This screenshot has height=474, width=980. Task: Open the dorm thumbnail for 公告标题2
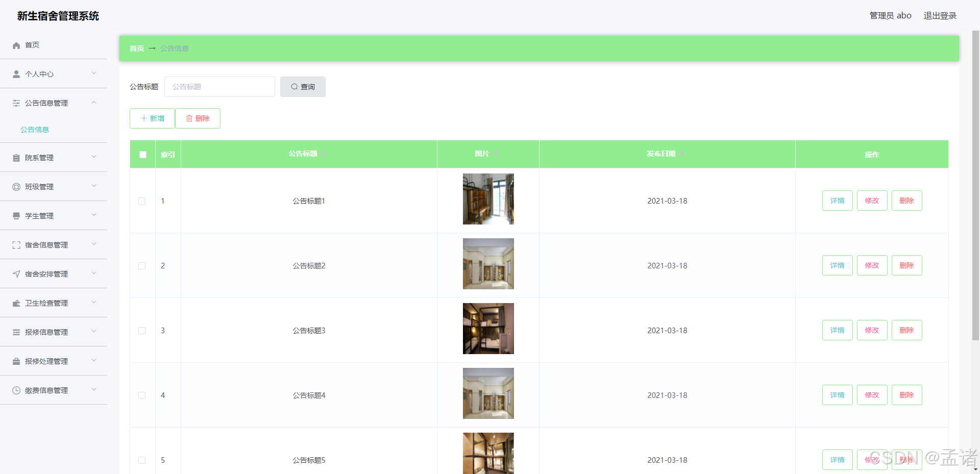pos(488,264)
